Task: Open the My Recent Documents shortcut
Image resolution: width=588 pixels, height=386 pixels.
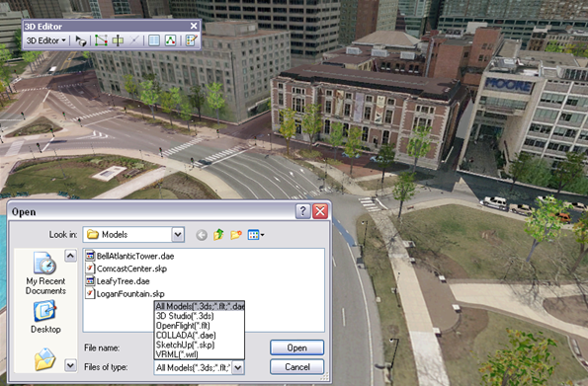Action: [x=45, y=273]
